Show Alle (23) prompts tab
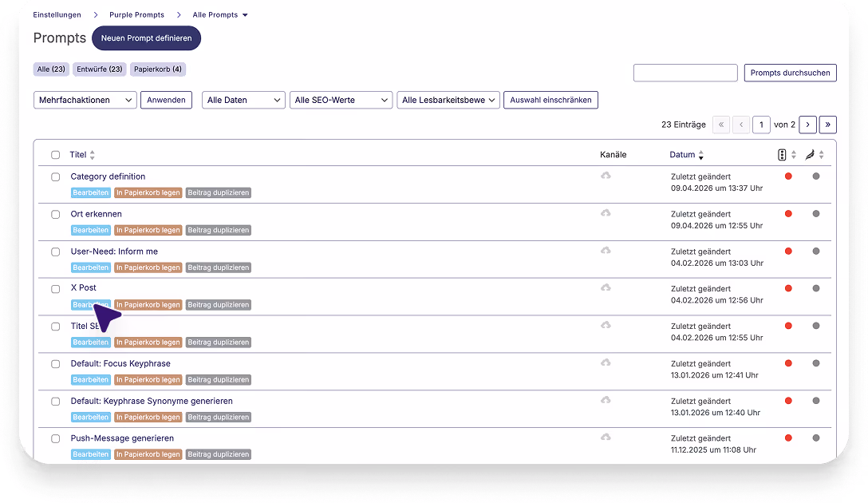 coord(51,69)
